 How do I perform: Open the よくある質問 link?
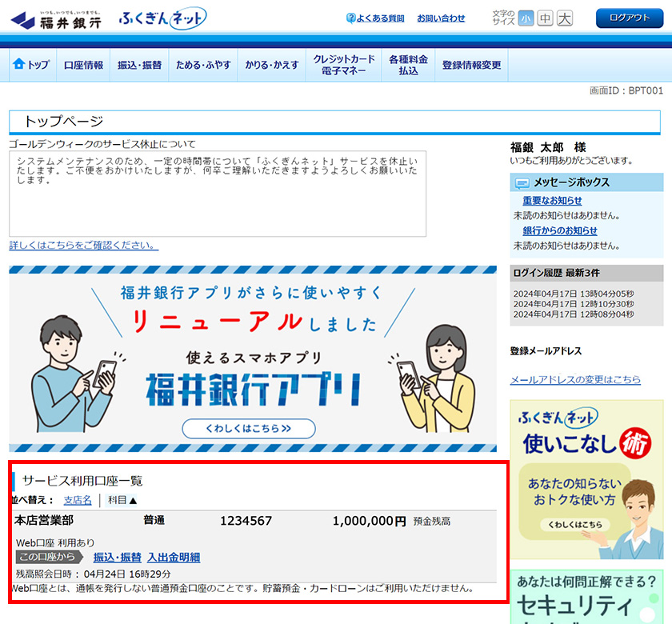point(380,18)
